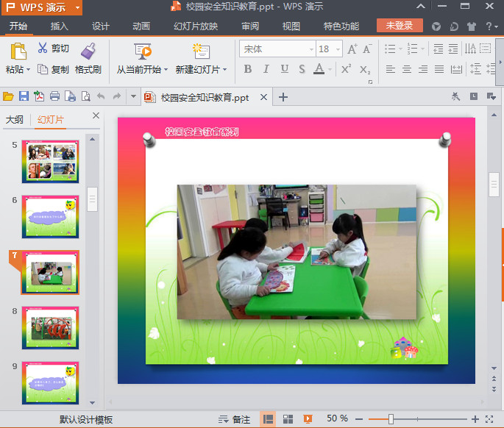504x428 pixels.
Task: Click the Save floppy disk icon
Action: 24,97
